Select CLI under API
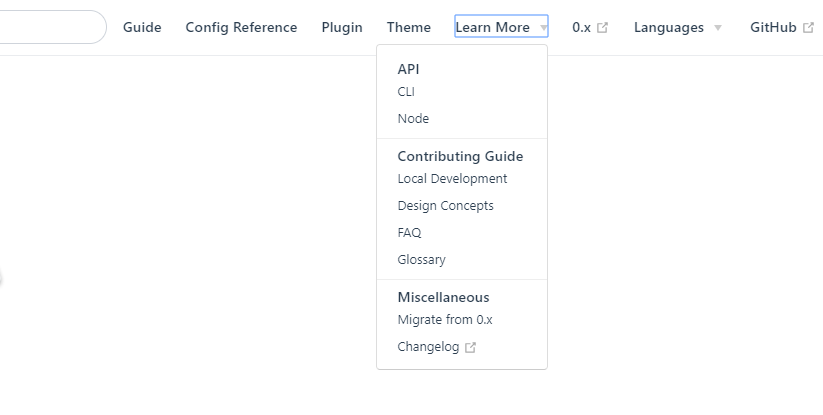The height and width of the screenshot is (415, 823). tap(406, 92)
